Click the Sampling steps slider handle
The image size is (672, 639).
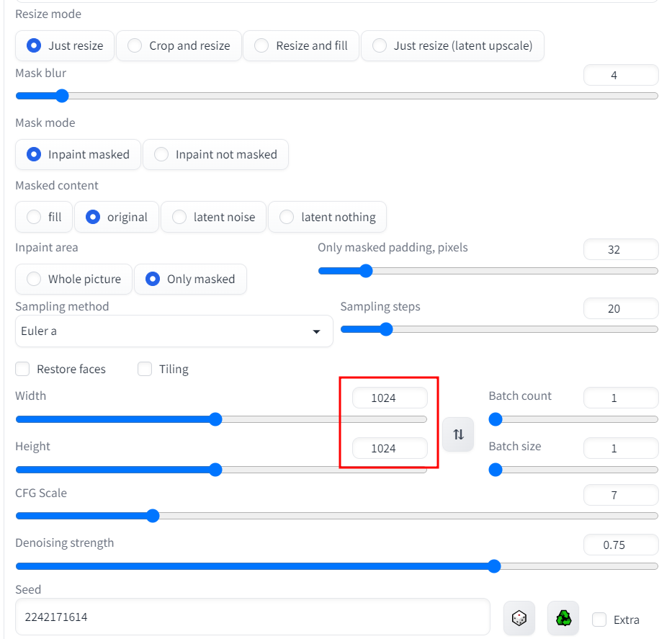386,329
